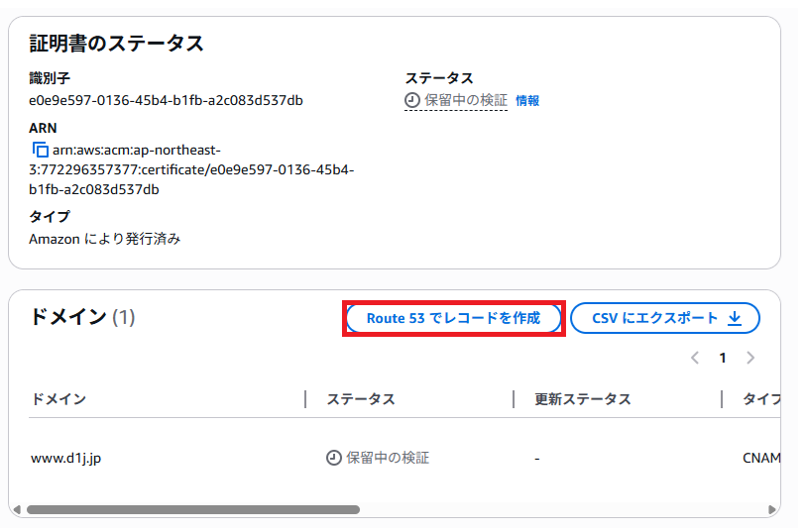The height and width of the screenshot is (532, 801).
Task: Click the right arrow of the horizontal scrollbar
Action: click(773, 510)
